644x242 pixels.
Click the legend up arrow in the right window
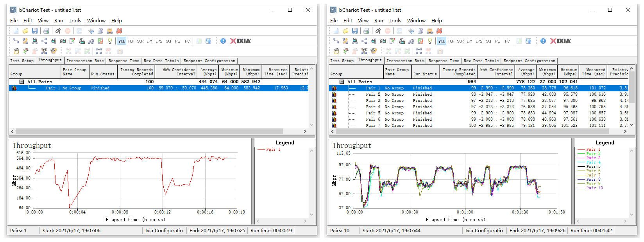[632, 150]
